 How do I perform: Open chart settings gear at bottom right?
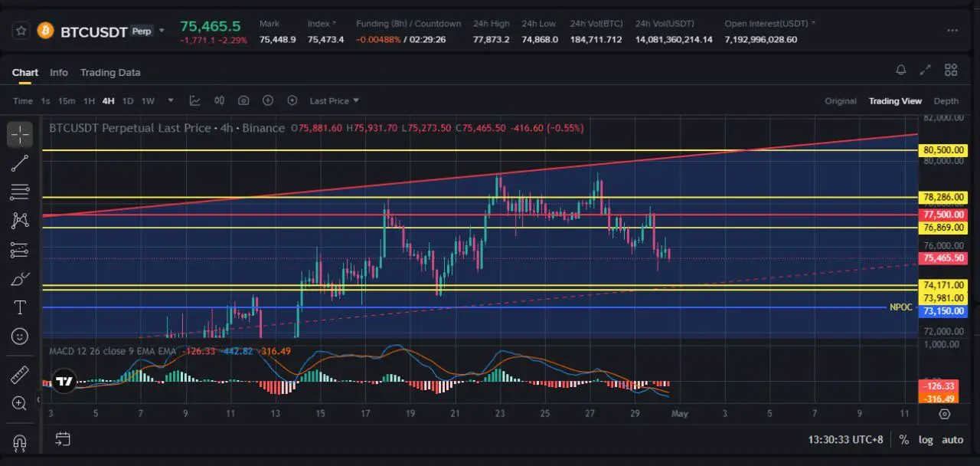(x=945, y=414)
